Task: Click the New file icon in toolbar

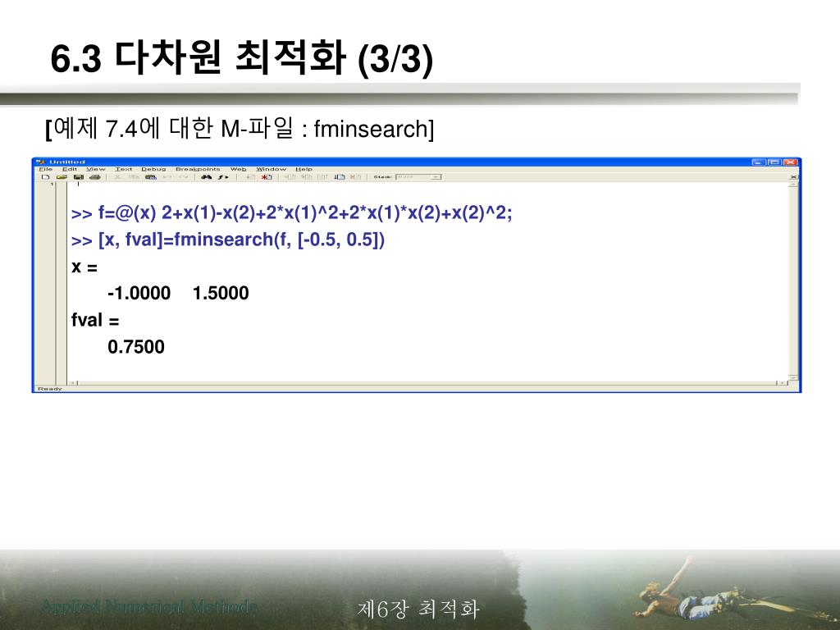Action: click(46, 177)
